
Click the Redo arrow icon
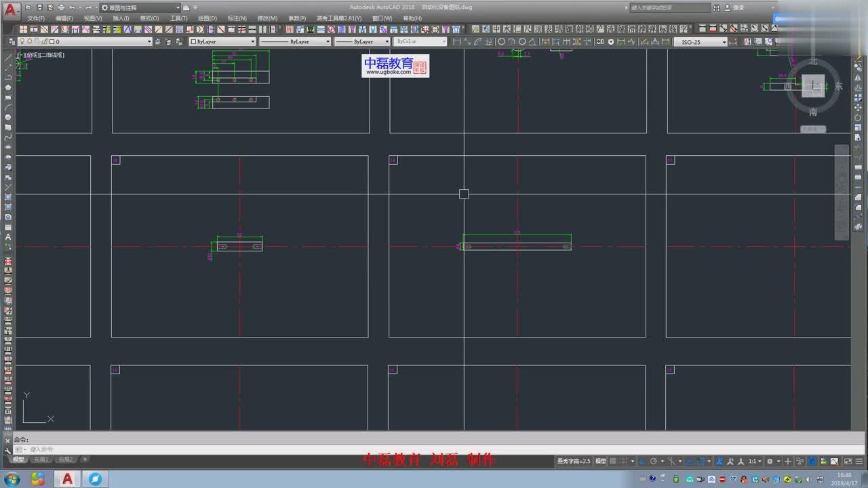pos(89,7)
